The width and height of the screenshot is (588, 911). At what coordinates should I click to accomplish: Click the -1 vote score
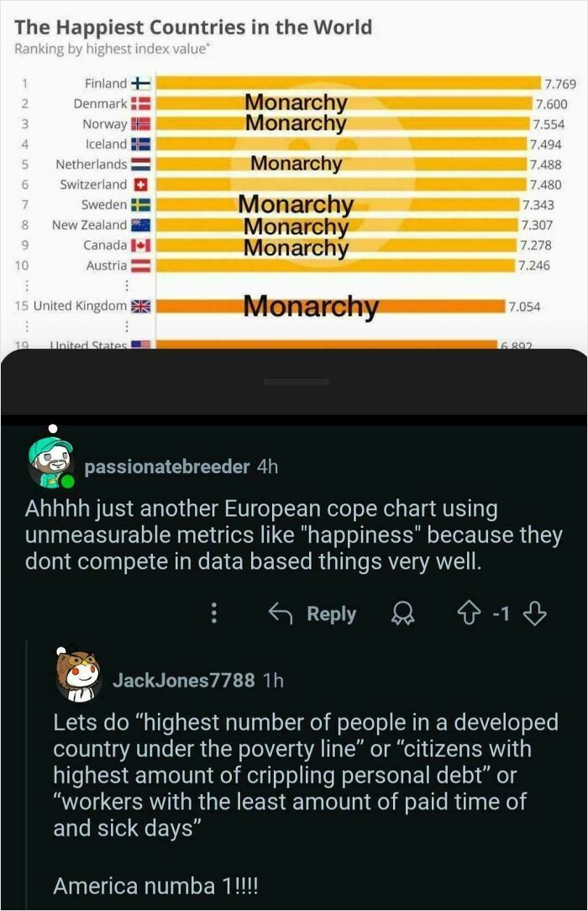499,613
